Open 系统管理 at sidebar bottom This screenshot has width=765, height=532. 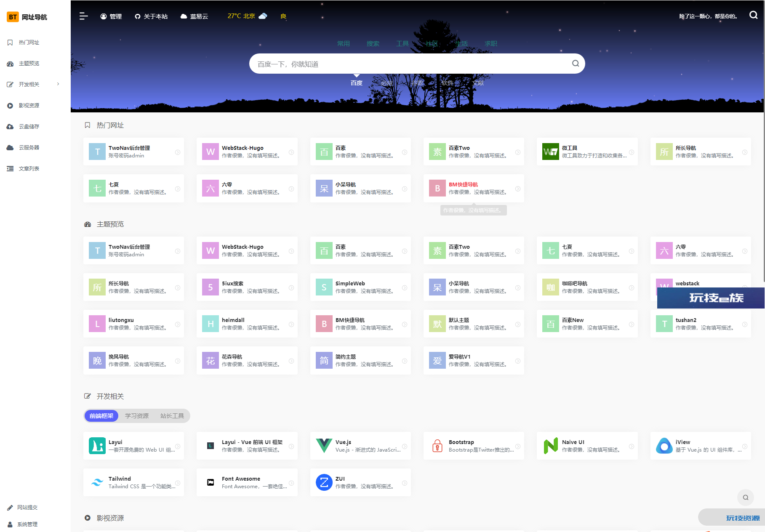pyautogui.click(x=23, y=524)
